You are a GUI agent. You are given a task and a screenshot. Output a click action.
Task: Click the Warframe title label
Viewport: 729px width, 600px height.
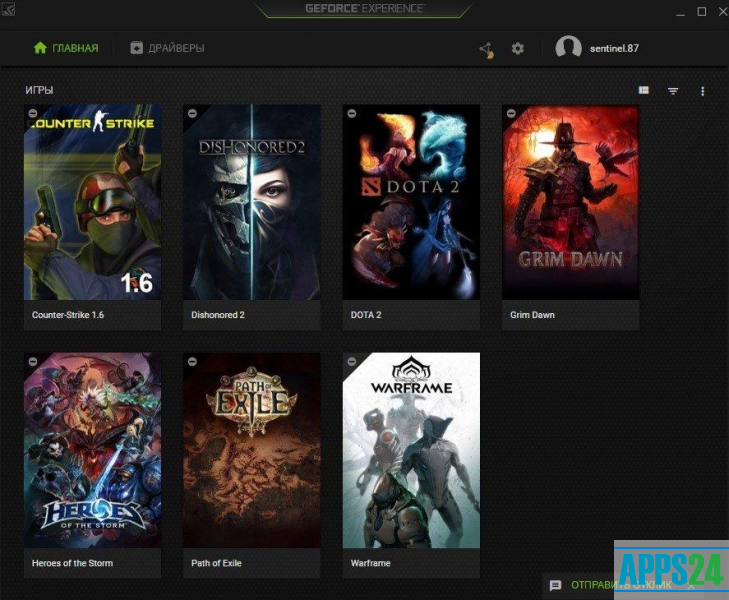point(366,563)
